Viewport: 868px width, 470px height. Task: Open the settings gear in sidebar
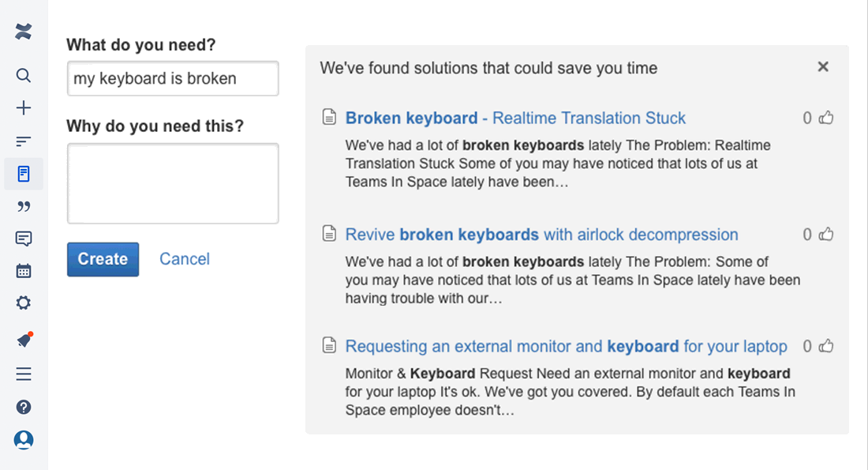[x=24, y=303]
